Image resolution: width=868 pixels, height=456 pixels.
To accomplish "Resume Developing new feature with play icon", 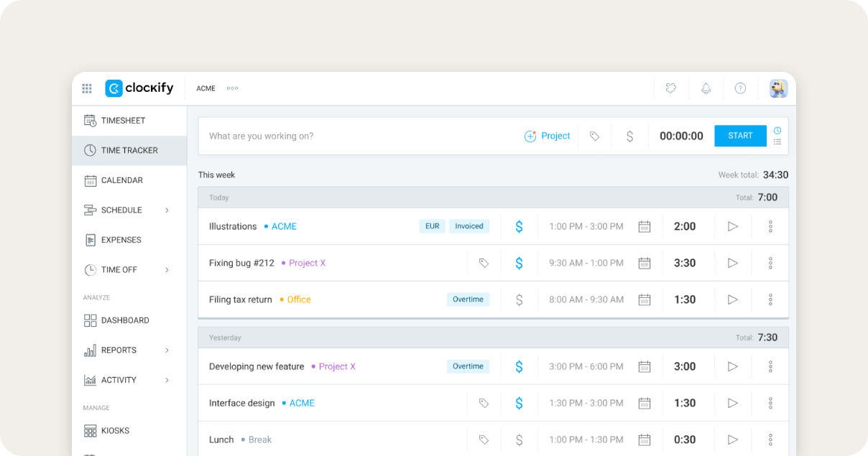I will pyautogui.click(x=733, y=366).
